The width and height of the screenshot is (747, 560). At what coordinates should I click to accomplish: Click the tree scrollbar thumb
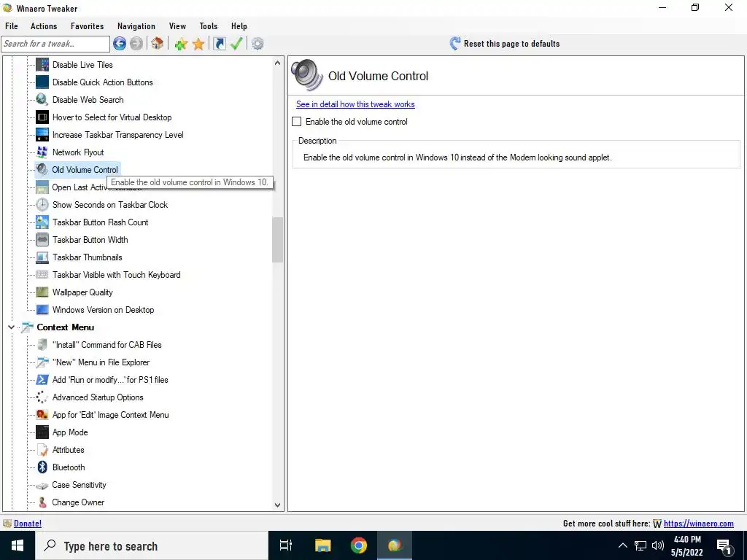(277, 239)
